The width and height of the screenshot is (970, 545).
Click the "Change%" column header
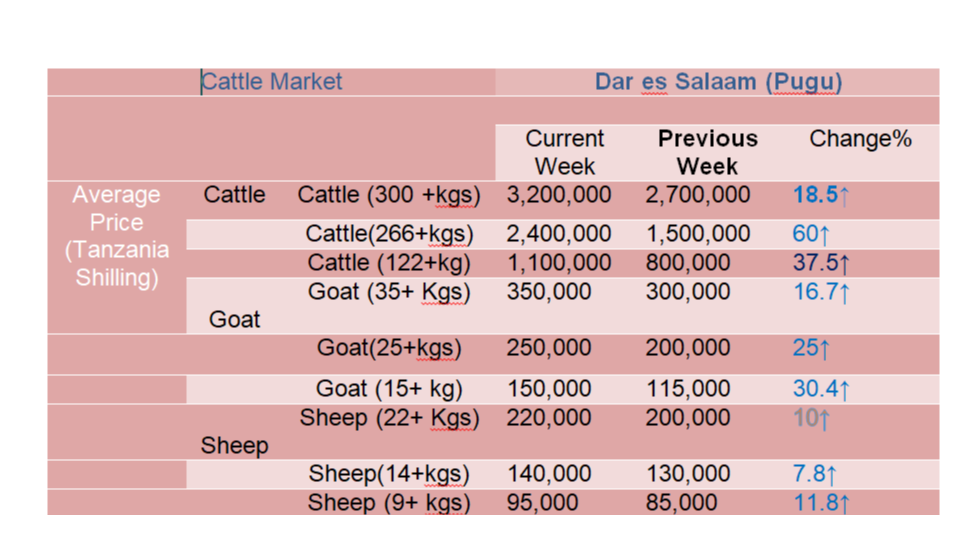tap(860, 139)
